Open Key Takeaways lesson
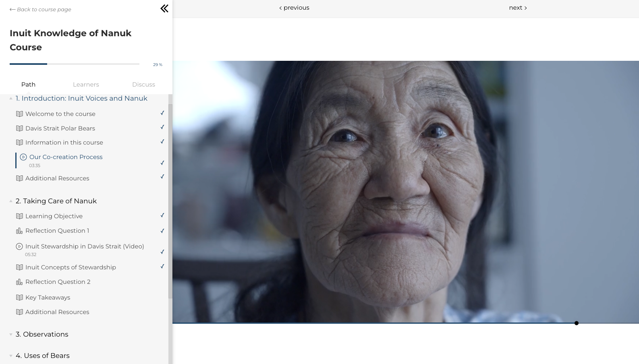The height and width of the screenshot is (364, 639). [48, 298]
